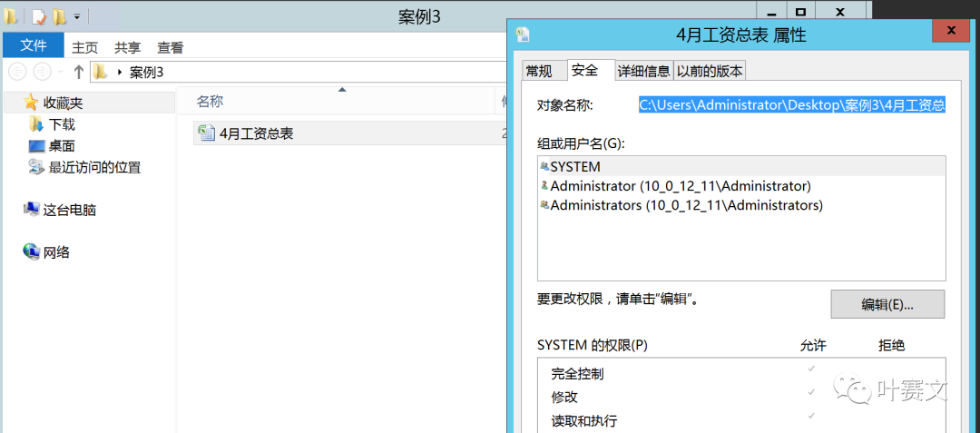Viewport: 980px width, 433px height.
Task: Open the 详细信息 tab
Action: (643, 71)
